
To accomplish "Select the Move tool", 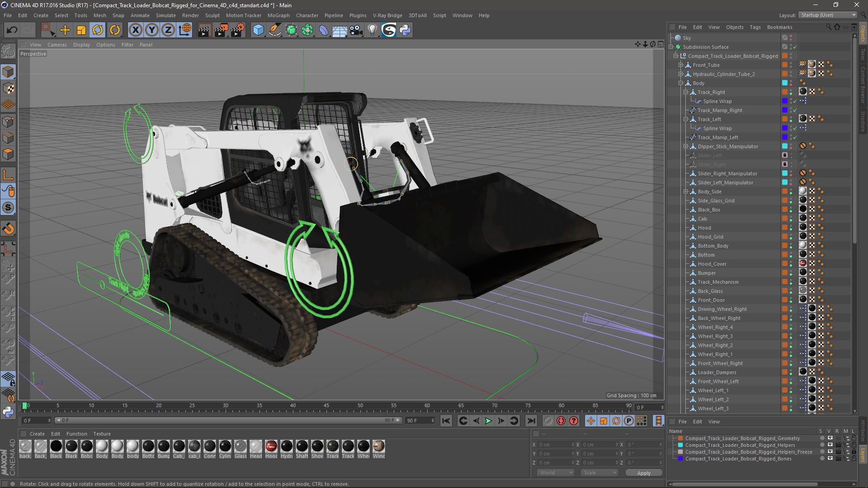I will tap(65, 30).
